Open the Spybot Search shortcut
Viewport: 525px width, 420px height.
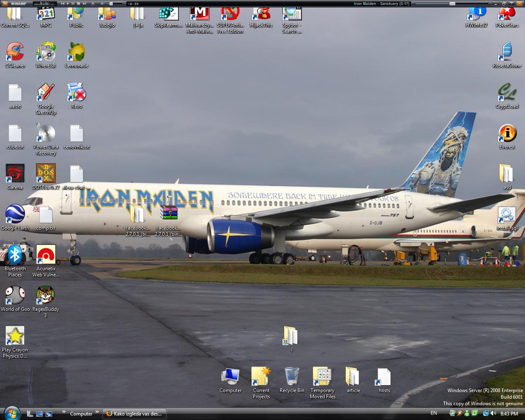pyautogui.click(x=292, y=21)
